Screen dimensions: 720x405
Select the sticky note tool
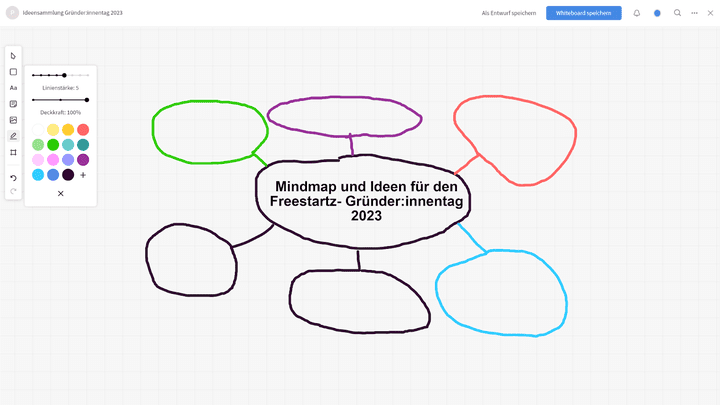(13, 104)
